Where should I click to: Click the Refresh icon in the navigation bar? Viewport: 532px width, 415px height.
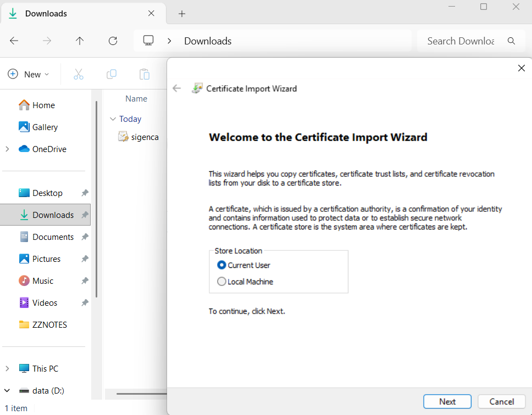point(113,41)
